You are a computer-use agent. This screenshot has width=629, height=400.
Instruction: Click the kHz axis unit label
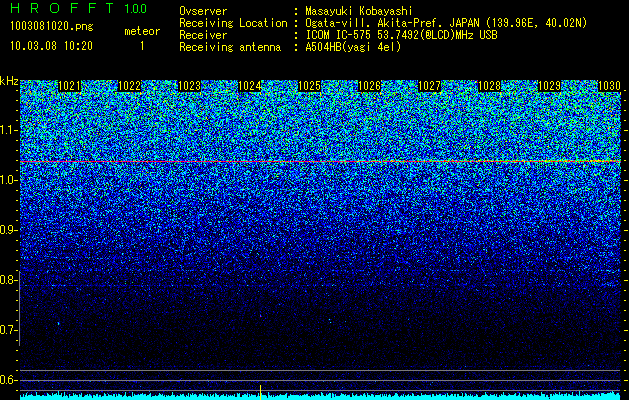click(9, 81)
